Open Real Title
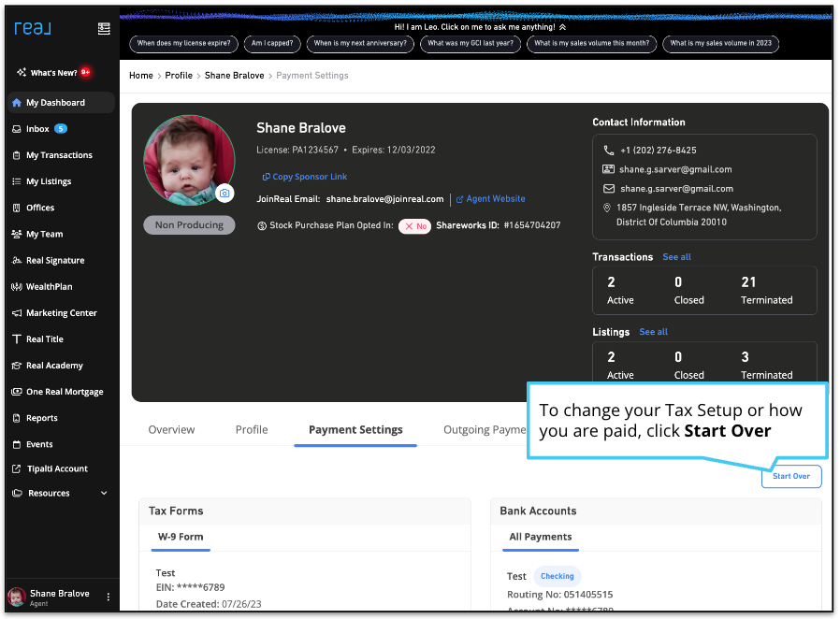The image size is (840, 619). (x=44, y=338)
